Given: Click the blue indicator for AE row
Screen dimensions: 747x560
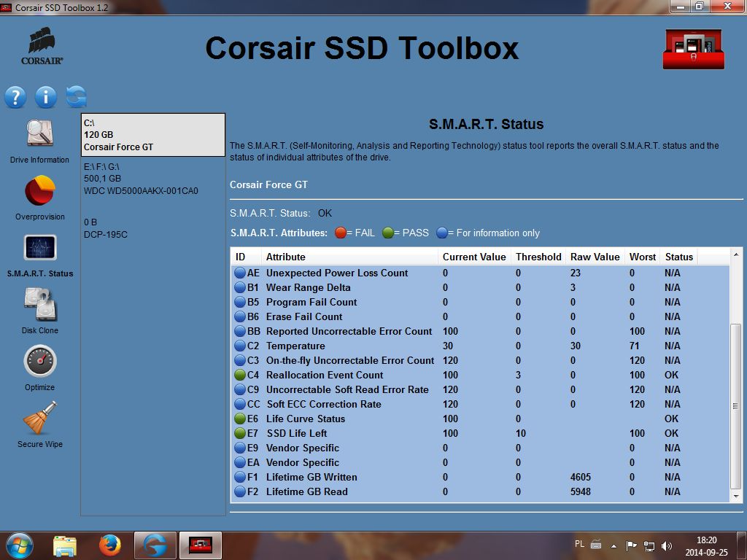Looking at the screenshot, I should (x=239, y=273).
